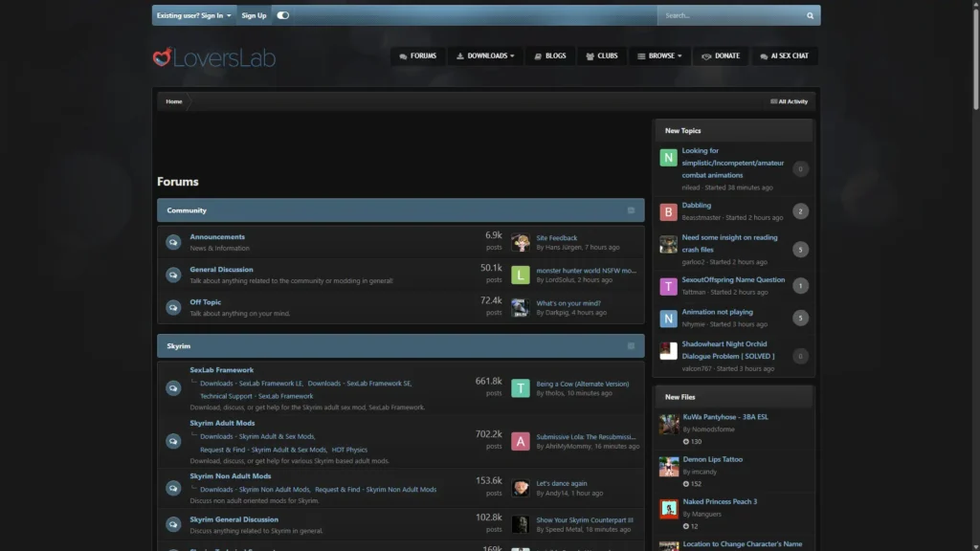Expand the Downloads menu
980x551 pixels.
(485, 56)
